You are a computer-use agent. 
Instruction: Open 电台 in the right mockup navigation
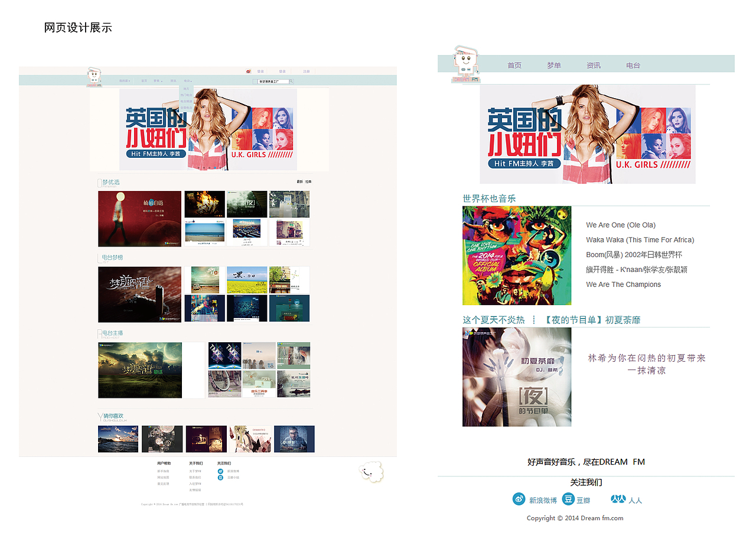point(633,65)
